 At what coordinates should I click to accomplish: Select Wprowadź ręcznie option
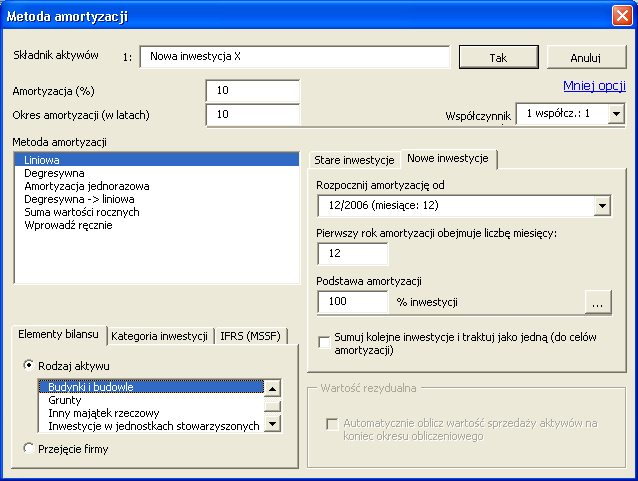point(156,225)
